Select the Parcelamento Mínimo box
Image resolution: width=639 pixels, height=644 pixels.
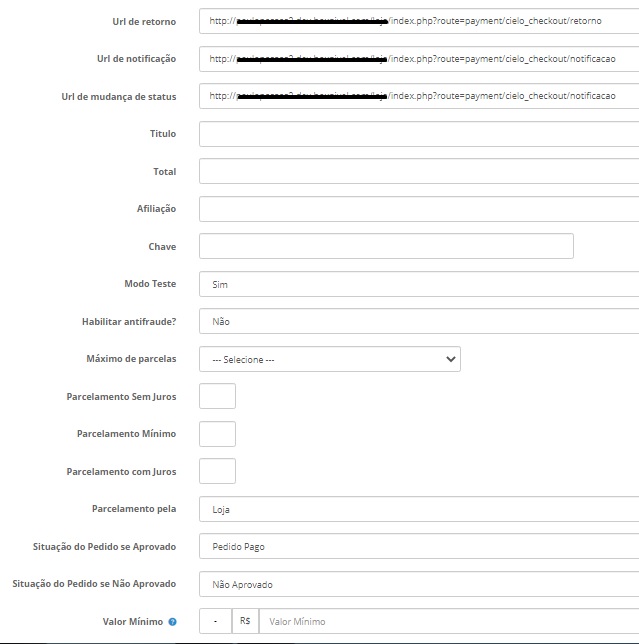point(218,434)
